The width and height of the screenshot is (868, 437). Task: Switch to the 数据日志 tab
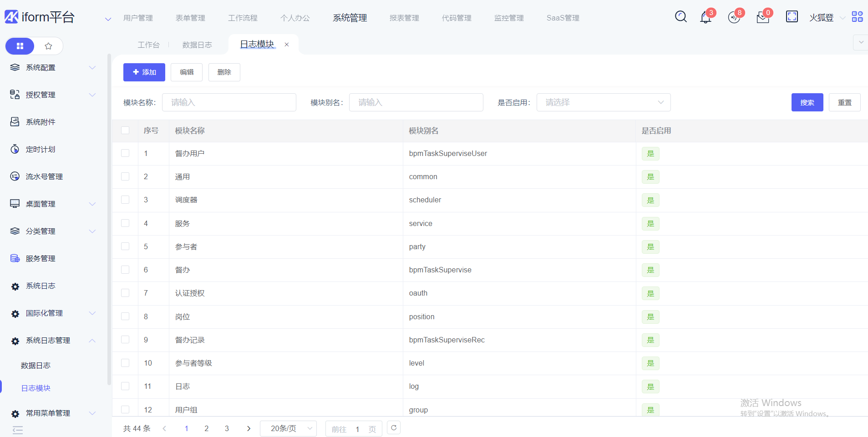(197, 45)
